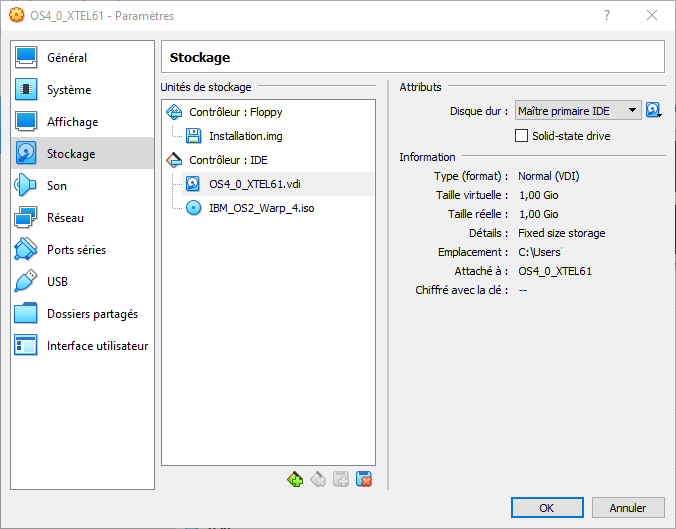Switch to the Système settings section

pos(68,90)
